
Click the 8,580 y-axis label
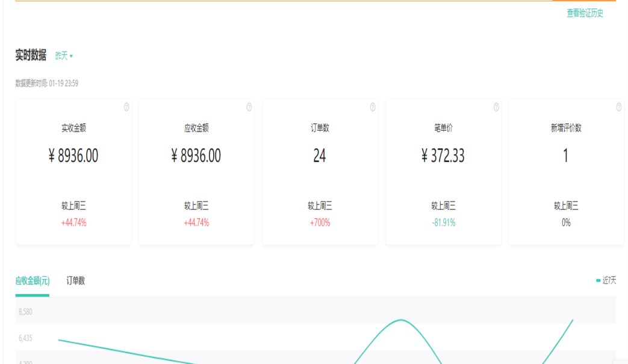(x=25, y=312)
